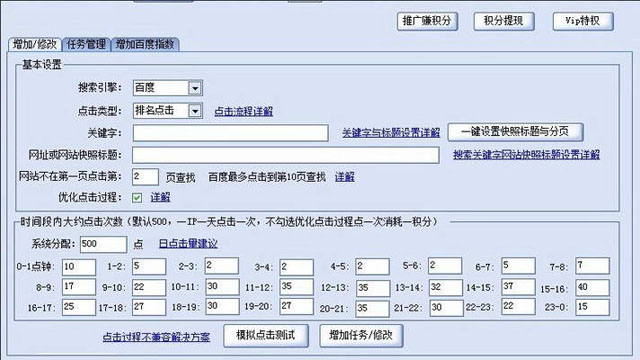The height and width of the screenshot is (360, 640).
Task: Select the 增加百度指数 tab
Action: 145,44
